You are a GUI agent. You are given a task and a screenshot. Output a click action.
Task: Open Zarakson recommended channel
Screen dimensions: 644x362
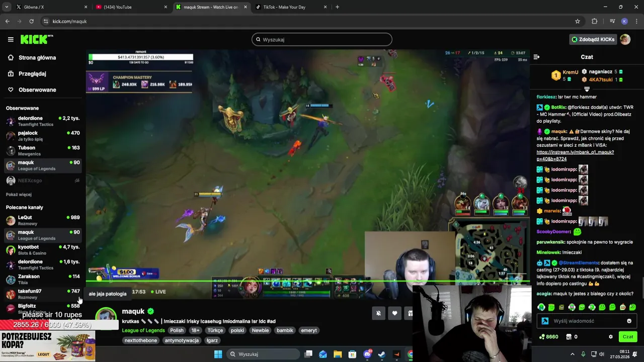click(43, 279)
